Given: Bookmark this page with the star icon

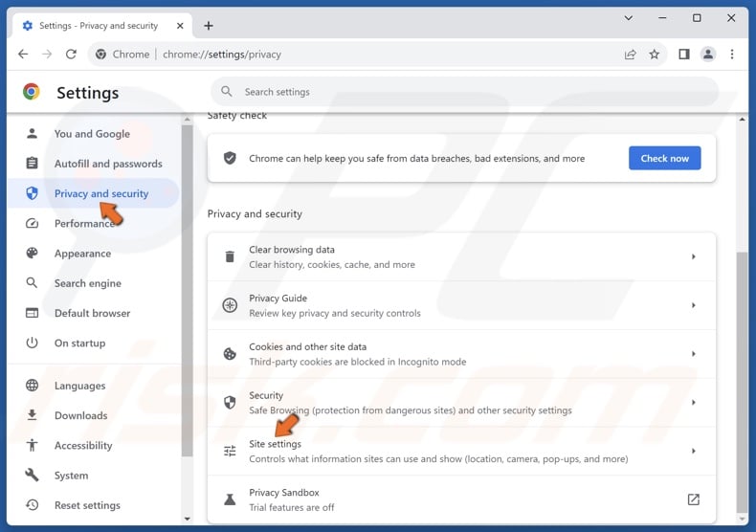Looking at the screenshot, I should point(654,55).
